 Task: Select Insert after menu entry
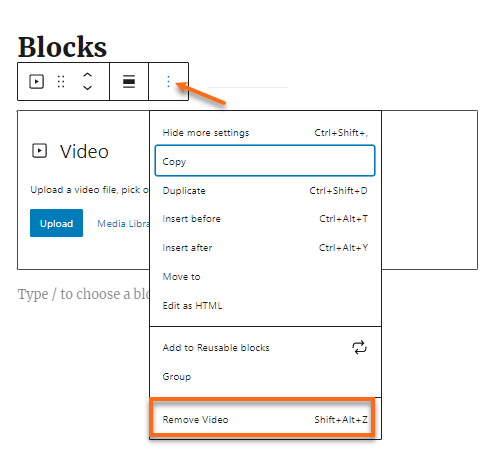[x=265, y=248]
